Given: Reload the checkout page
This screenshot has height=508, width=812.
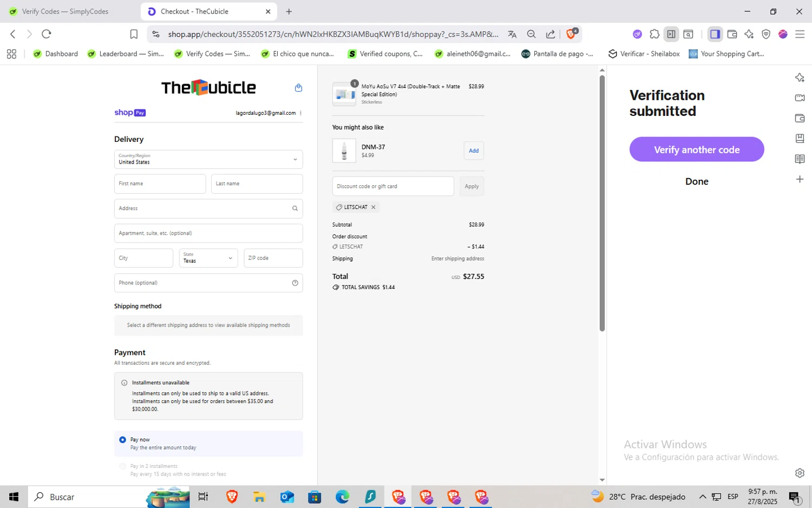Looking at the screenshot, I should pos(47,34).
